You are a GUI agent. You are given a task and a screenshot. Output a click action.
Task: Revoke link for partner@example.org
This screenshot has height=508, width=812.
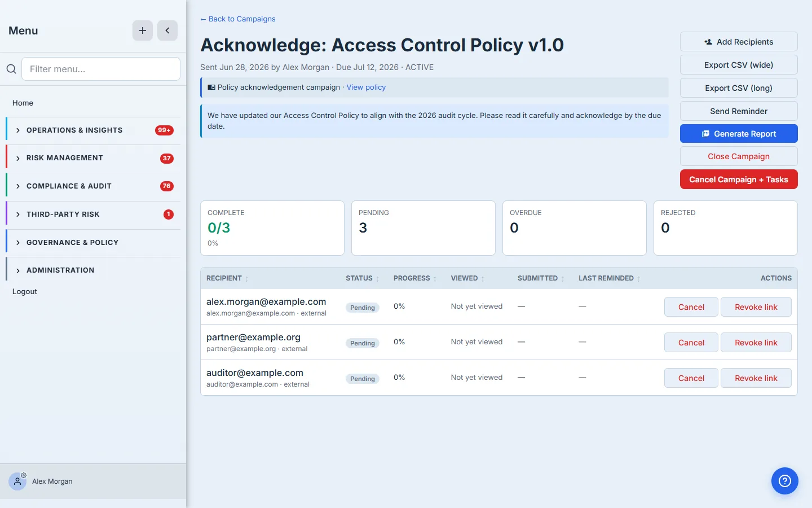756,343
